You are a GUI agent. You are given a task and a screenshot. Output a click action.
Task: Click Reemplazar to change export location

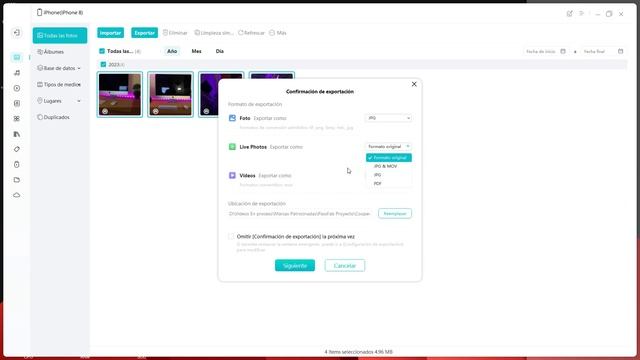pyautogui.click(x=395, y=213)
